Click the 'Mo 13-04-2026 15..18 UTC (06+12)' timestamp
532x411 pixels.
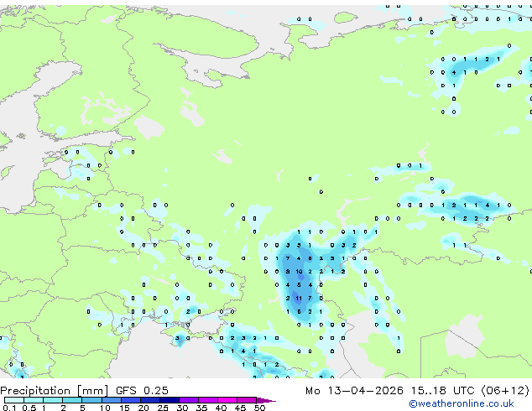click(x=417, y=391)
